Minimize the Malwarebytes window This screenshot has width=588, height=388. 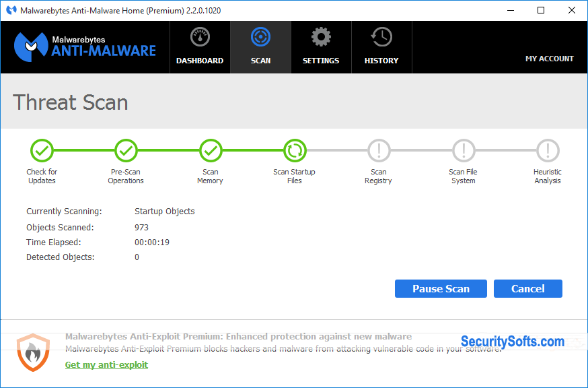click(x=511, y=10)
